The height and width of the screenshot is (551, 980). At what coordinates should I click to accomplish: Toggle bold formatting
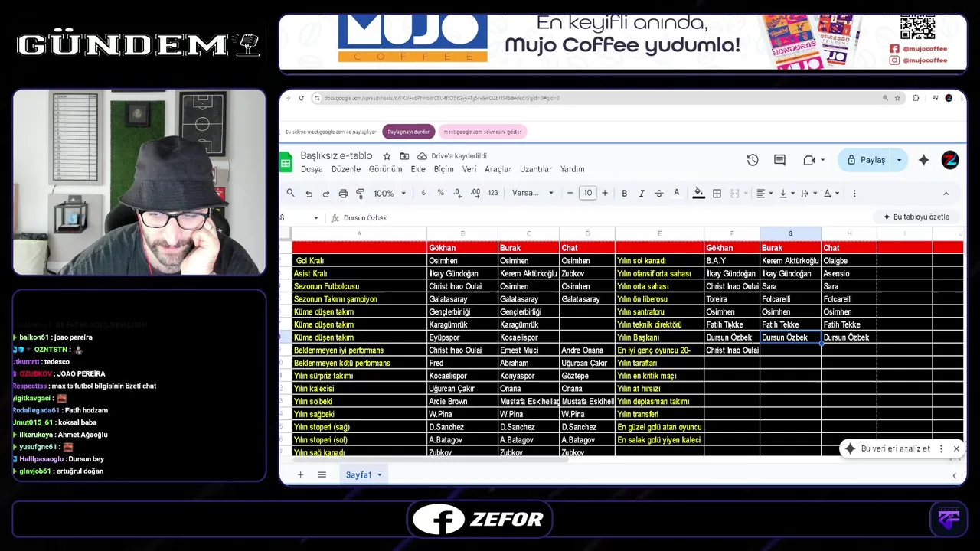(624, 194)
